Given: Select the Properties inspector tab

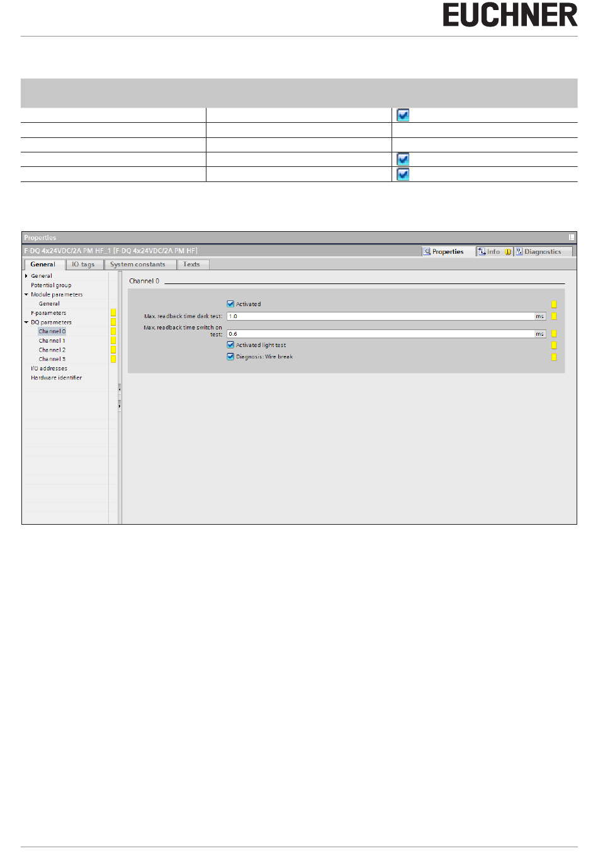Looking at the screenshot, I should point(448,251).
